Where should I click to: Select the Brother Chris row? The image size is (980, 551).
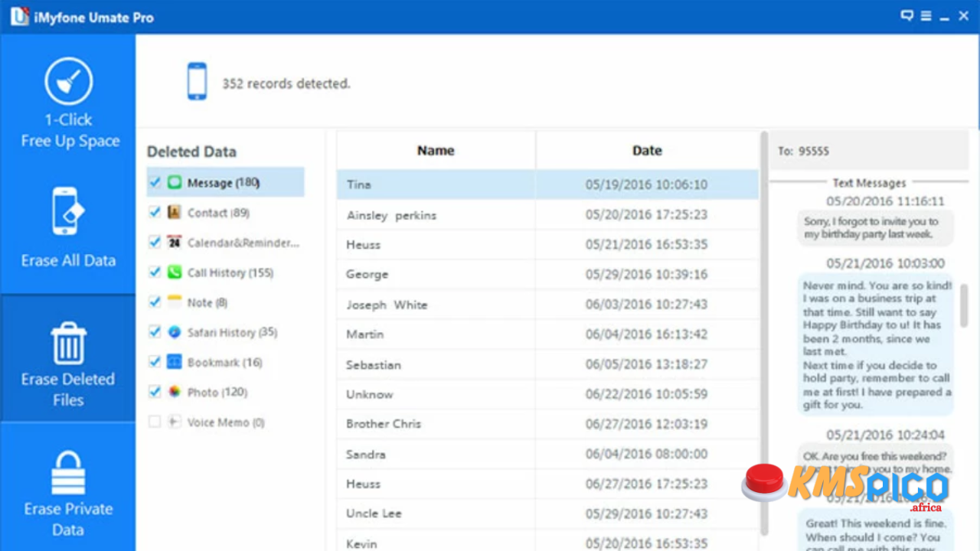547,424
